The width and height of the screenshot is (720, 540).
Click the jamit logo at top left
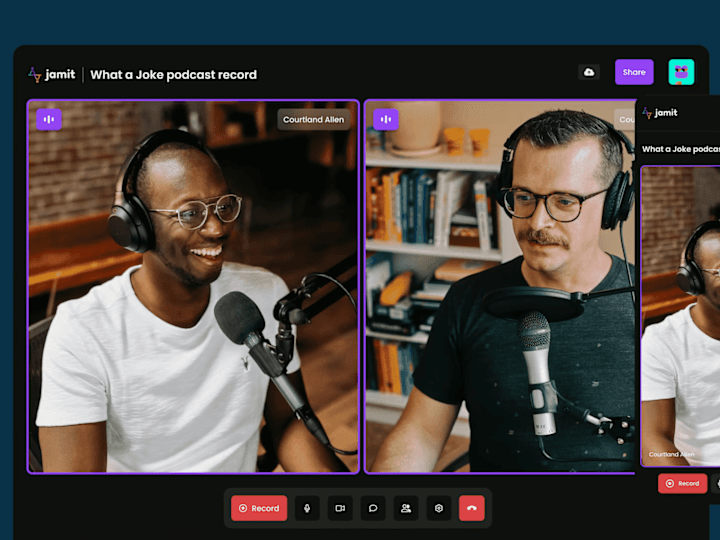51,74
